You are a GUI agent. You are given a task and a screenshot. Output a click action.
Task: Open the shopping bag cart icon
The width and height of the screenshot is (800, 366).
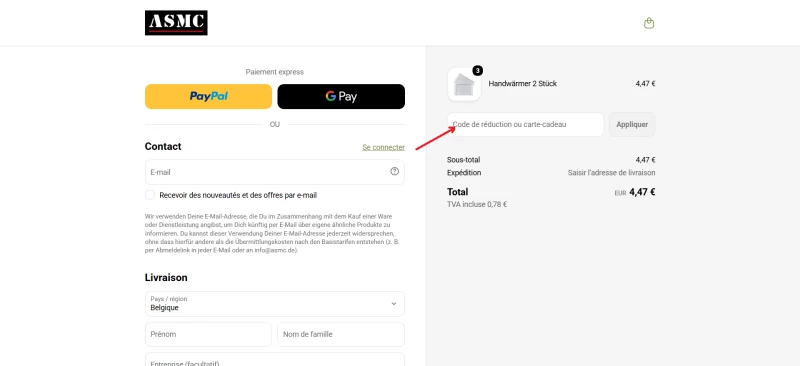click(649, 23)
